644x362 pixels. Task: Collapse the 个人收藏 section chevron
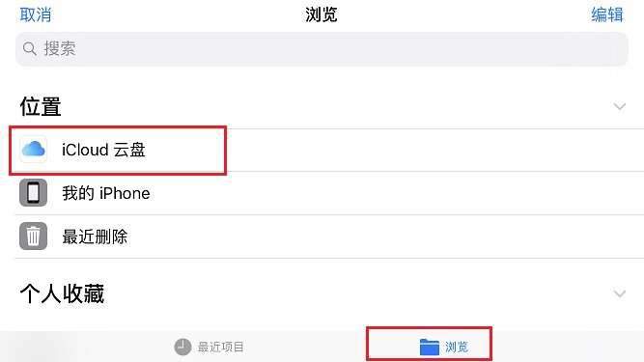pyautogui.click(x=619, y=293)
